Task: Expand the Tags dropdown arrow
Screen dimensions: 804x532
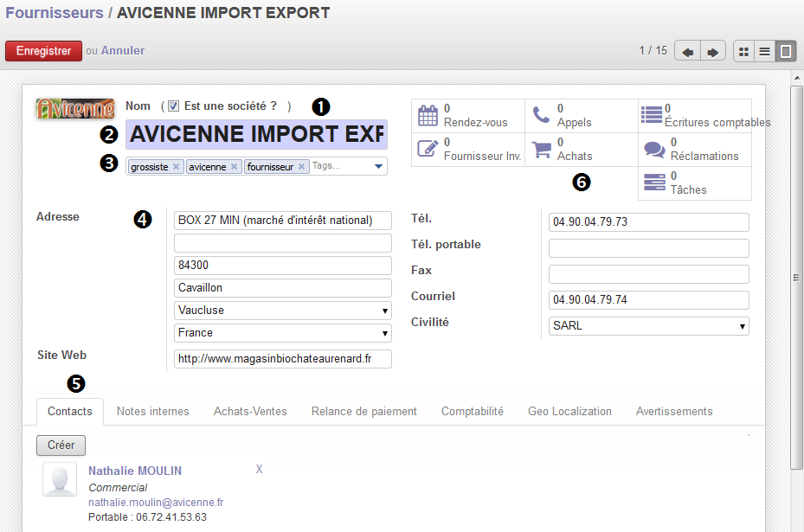Action: tap(378, 166)
